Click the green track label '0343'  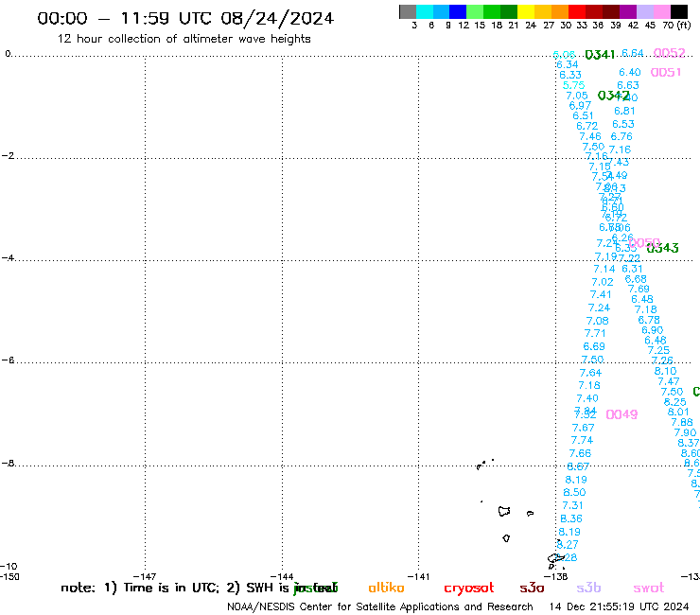(x=662, y=248)
